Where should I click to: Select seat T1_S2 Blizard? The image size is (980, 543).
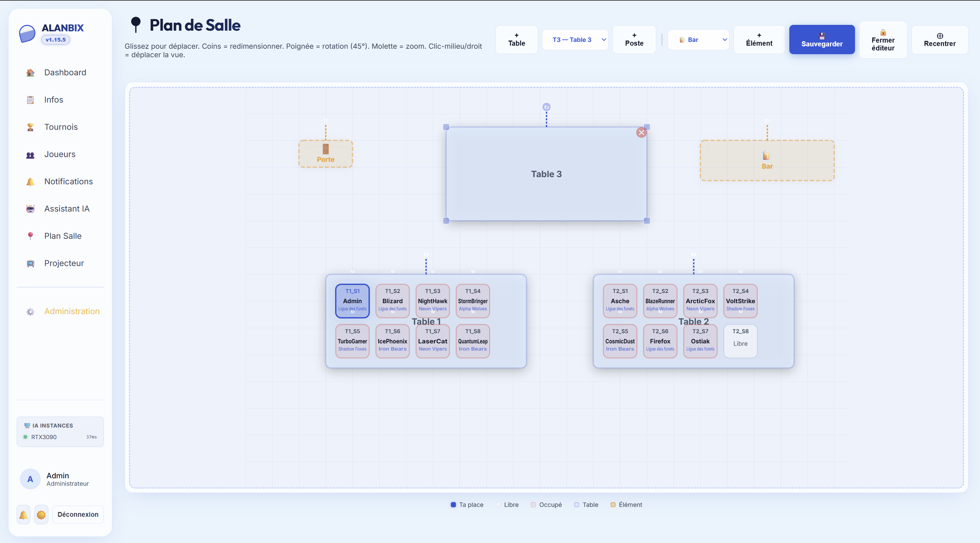(392, 300)
